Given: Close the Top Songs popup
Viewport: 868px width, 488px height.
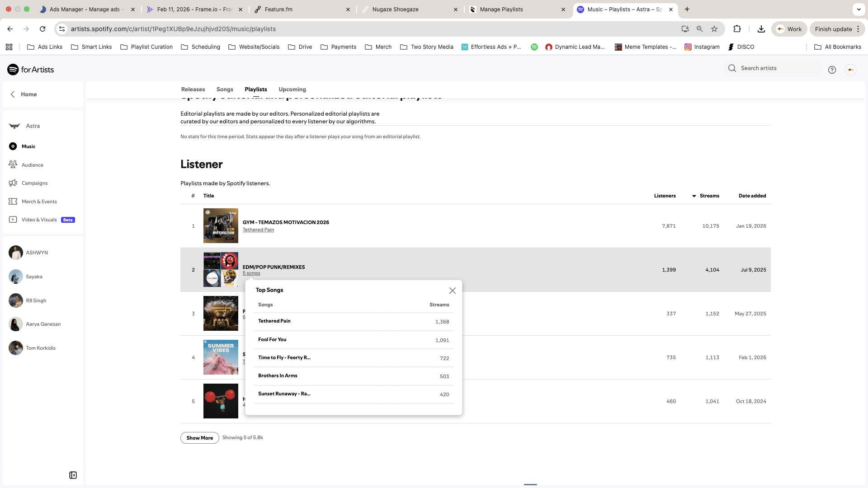Looking at the screenshot, I should pyautogui.click(x=452, y=291).
